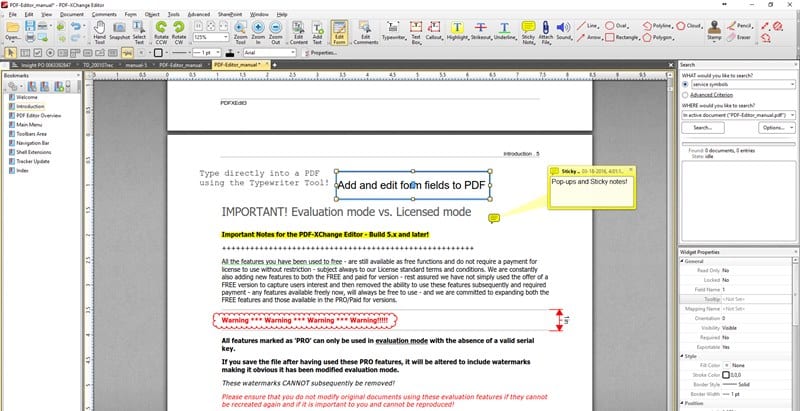800x411 pixels.
Task: Open the Options dropdown in Search panel
Action: coord(777,127)
